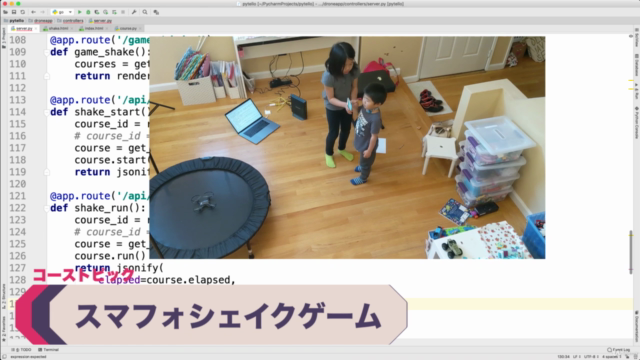Click the 'expression expected' status message
Image resolution: width=640 pixels, height=360 pixels.
pyautogui.click(x=28, y=357)
